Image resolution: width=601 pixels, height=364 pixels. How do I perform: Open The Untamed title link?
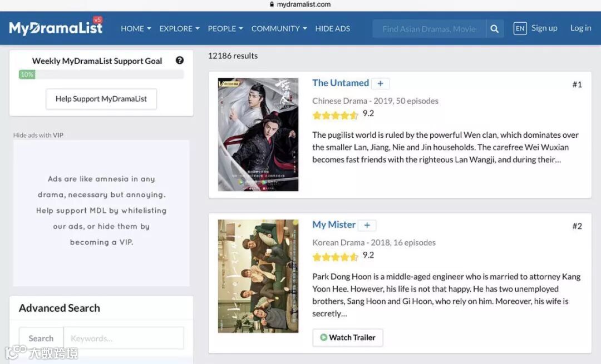coord(341,83)
